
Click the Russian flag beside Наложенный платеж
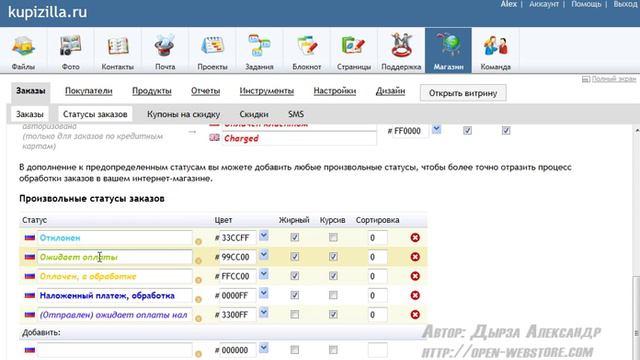click(x=30, y=295)
